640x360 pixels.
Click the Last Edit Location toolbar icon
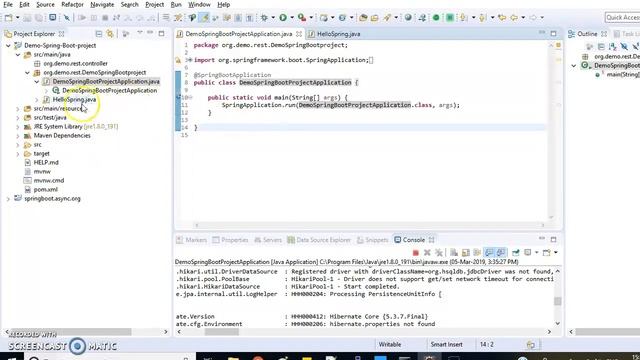click(502, 18)
